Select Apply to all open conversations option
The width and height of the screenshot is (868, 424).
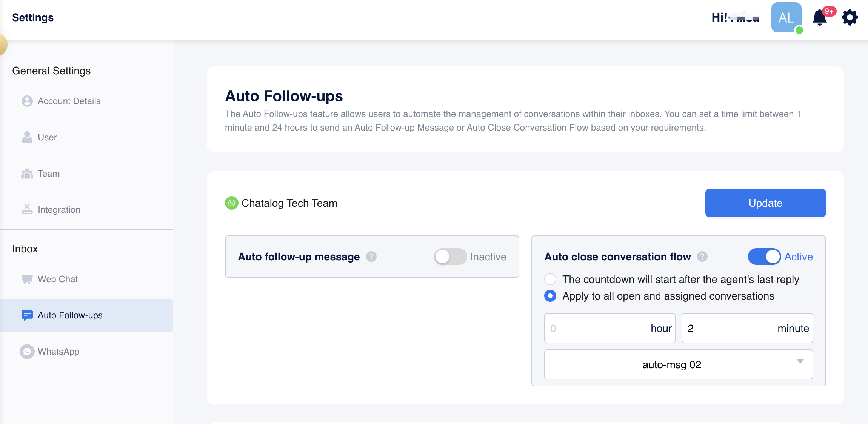coord(550,296)
